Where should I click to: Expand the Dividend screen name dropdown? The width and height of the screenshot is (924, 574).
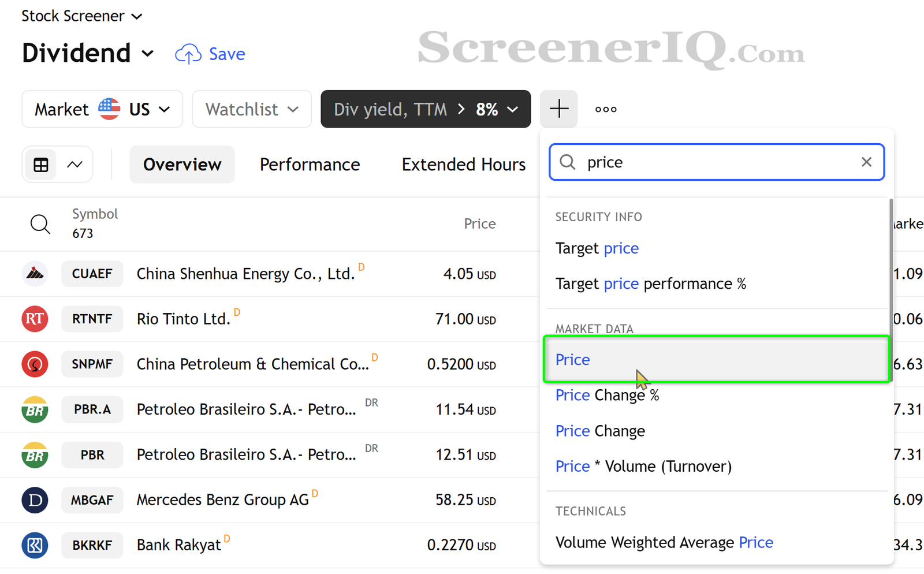pos(88,53)
